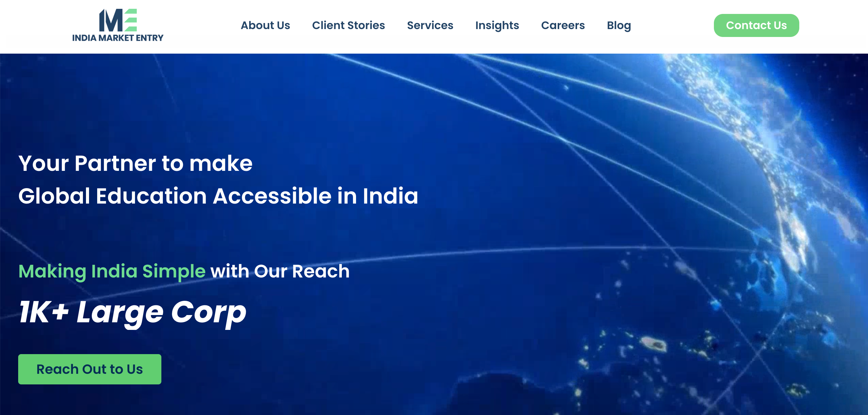Visit the Blog link

[619, 26]
